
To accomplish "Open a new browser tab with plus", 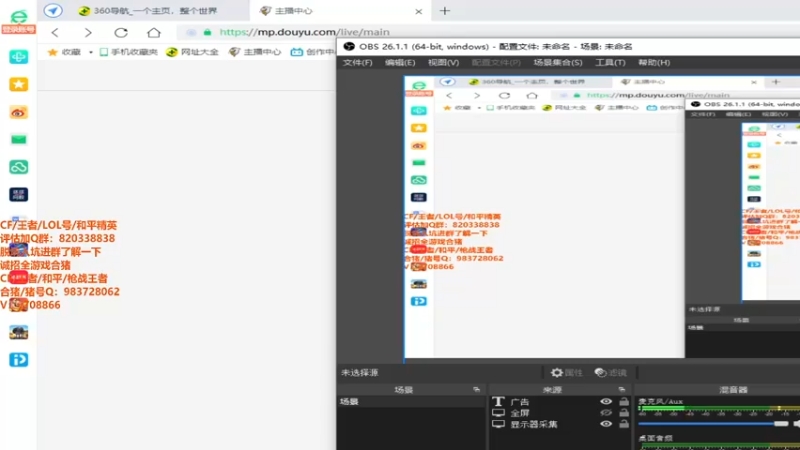I will (x=445, y=11).
